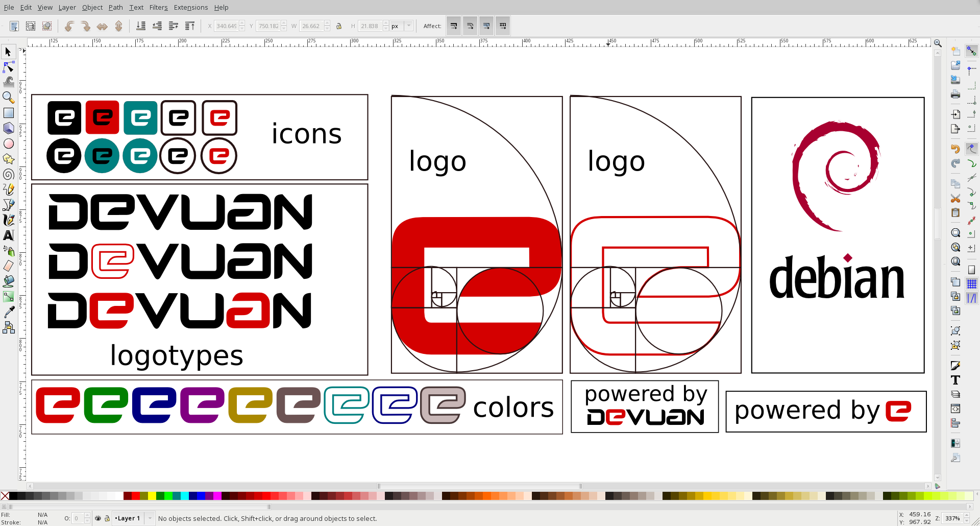The height and width of the screenshot is (526, 980).
Task: Increase the zoom percentage spinner
Action: tap(966, 516)
